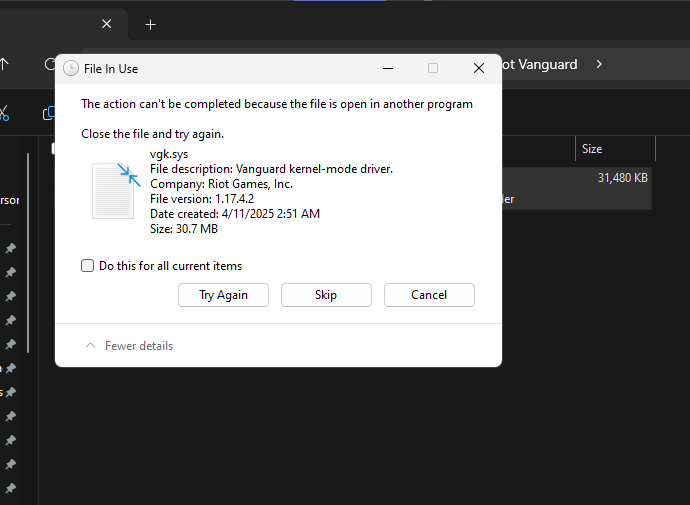The image size is (690, 505).
Task: Click 'Date created: 4/11/2025 2:51 AM' text
Action: [235, 214]
